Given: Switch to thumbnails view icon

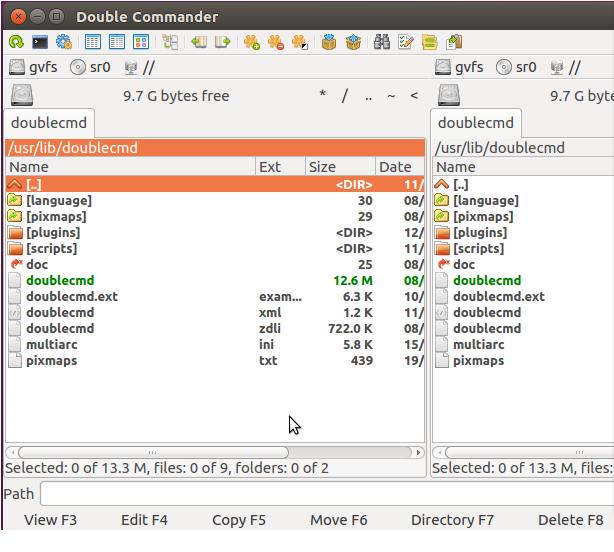Looking at the screenshot, I should (141, 42).
